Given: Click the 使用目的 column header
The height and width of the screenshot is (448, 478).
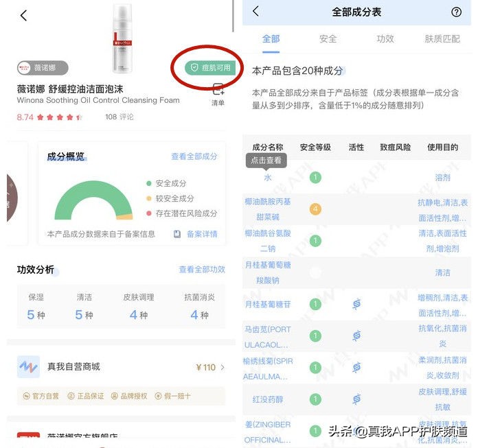Looking at the screenshot, I should click(x=443, y=148).
